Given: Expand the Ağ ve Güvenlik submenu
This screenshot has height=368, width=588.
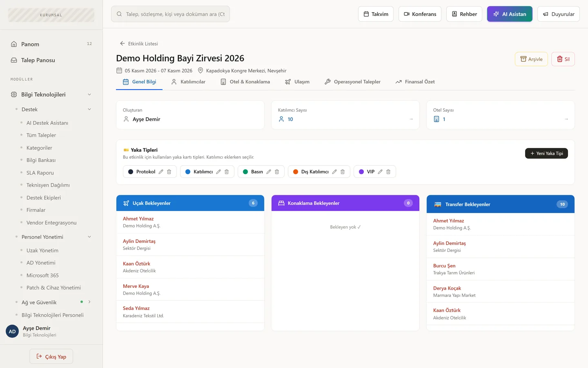Looking at the screenshot, I should pyautogui.click(x=89, y=302).
